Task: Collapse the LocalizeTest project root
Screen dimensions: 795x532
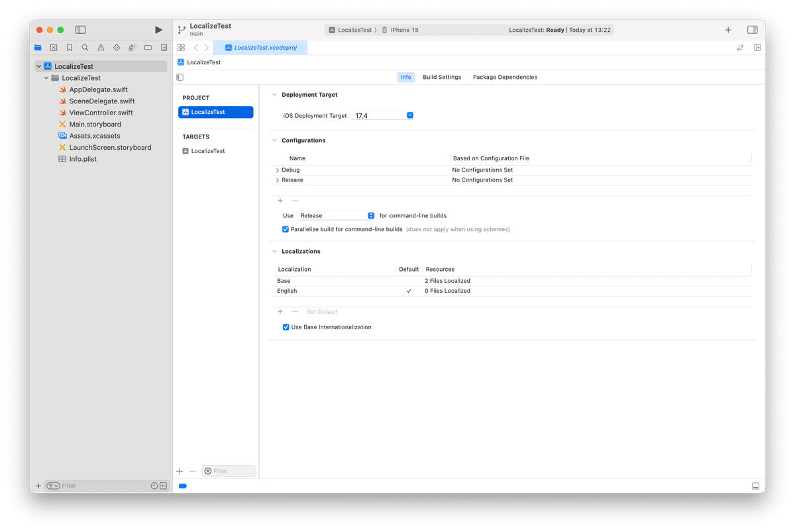Action: click(x=39, y=66)
